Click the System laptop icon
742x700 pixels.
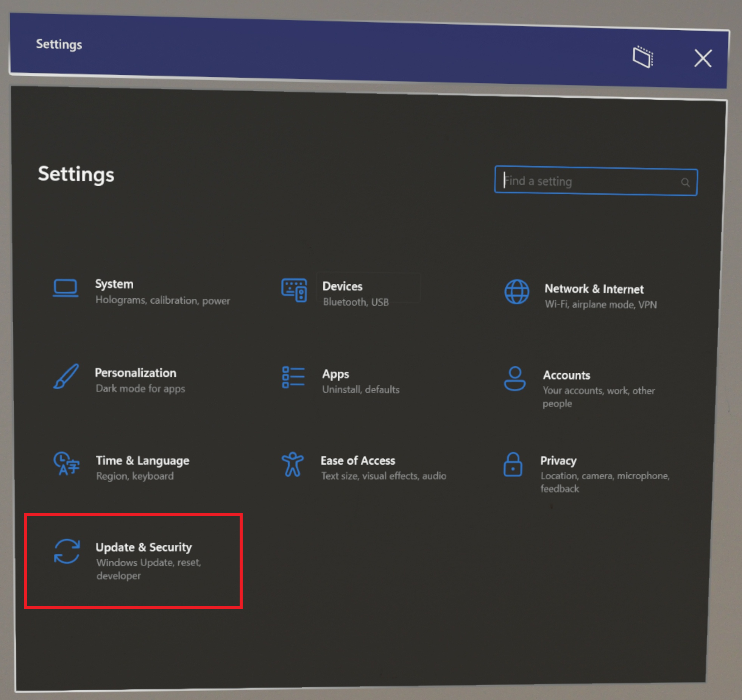(x=65, y=288)
